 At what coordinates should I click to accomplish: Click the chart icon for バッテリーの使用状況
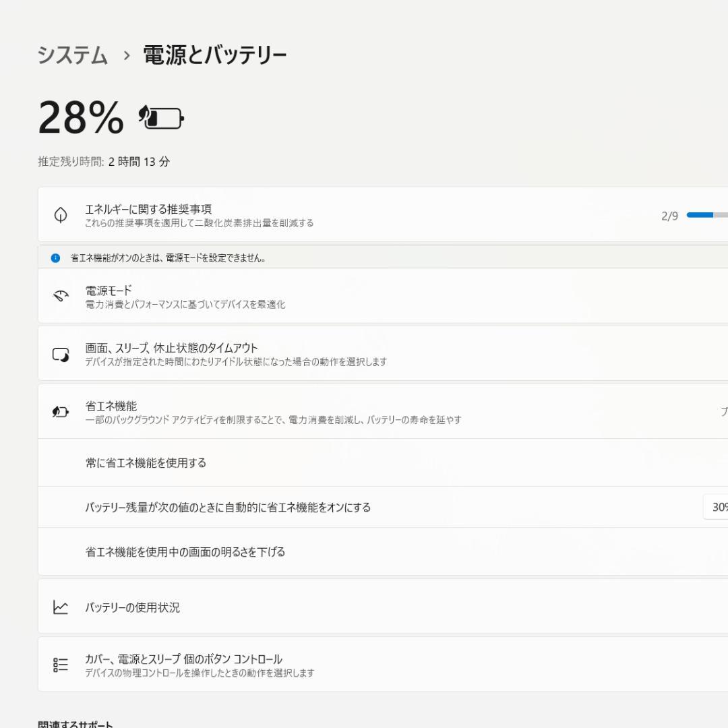click(60, 606)
